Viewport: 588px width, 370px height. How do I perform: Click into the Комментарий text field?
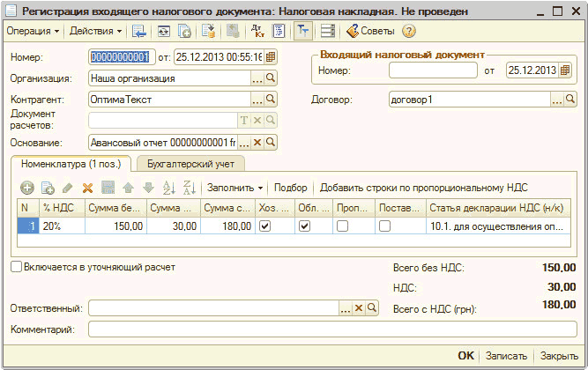(331, 329)
